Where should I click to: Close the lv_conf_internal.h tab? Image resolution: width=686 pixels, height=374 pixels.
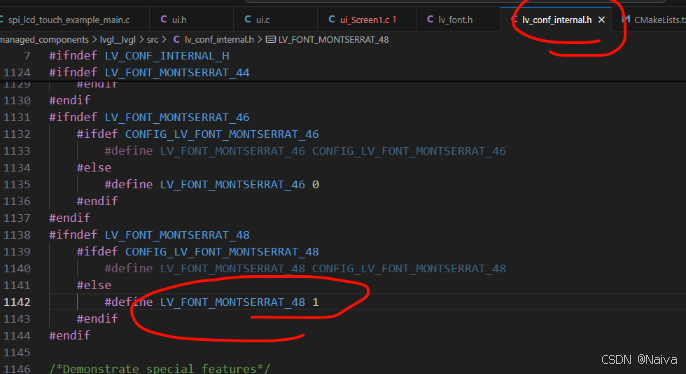pos(602,20)
